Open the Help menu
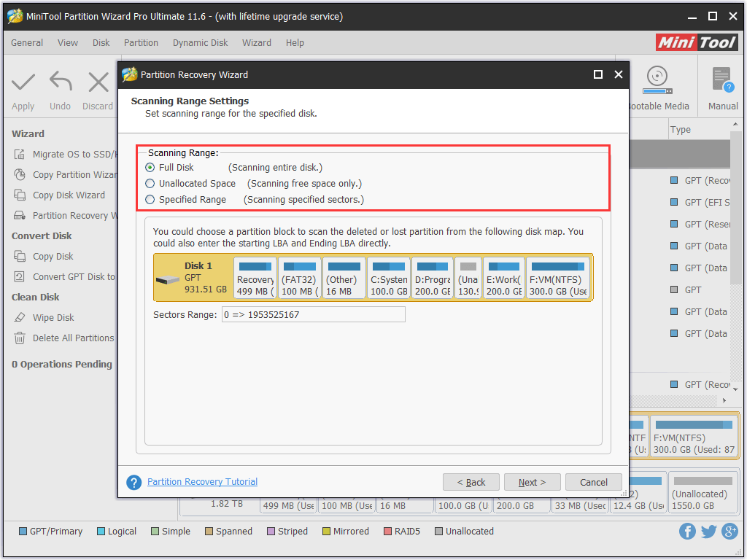The width and height of the screenshot is (747, 560). [295, 43]
